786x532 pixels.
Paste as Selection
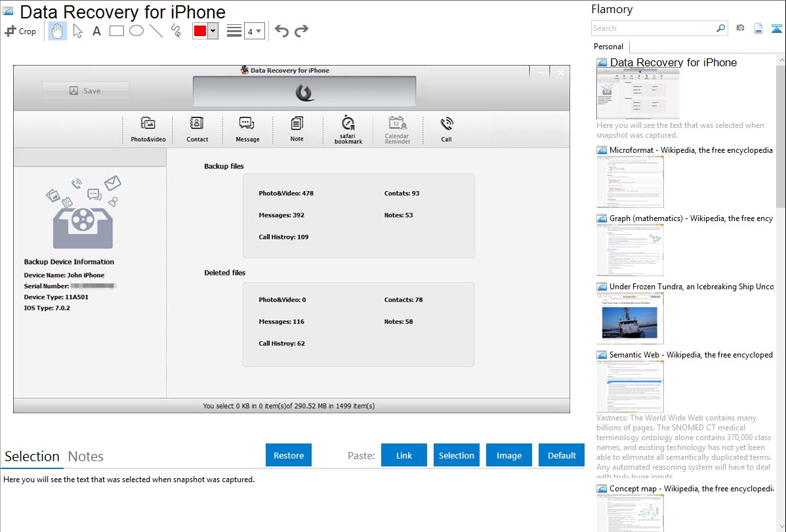[456, 455]
